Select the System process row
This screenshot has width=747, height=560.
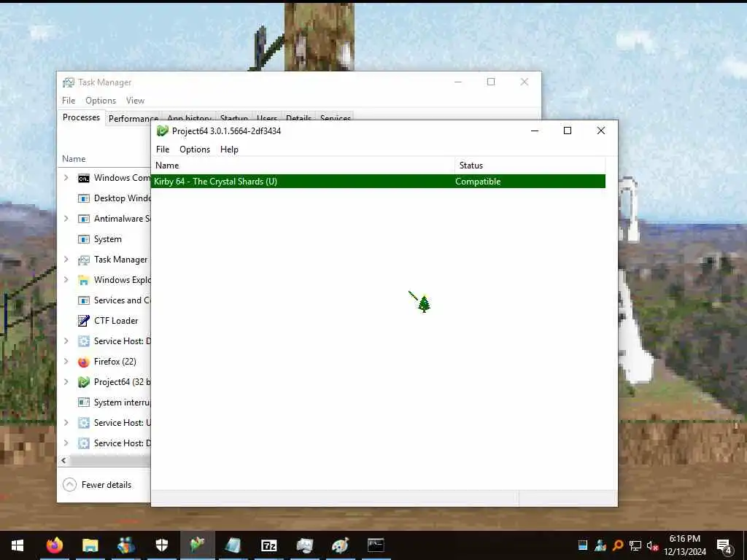[104, 239]
